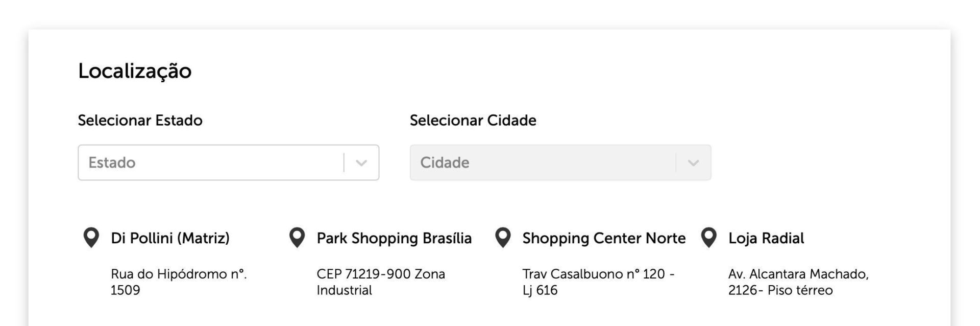Click the Av. Alcantara Machado address
This screenshot has width=980, height=326.
point(798,282)
